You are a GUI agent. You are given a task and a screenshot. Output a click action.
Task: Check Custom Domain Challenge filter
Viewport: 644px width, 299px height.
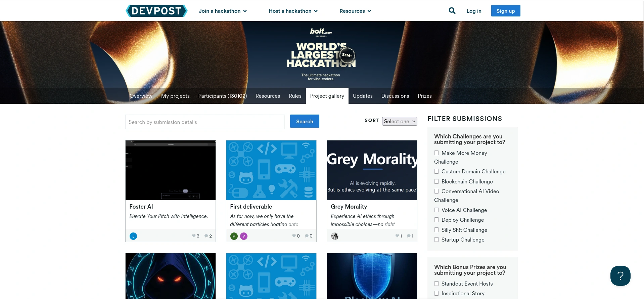(436, 171)
